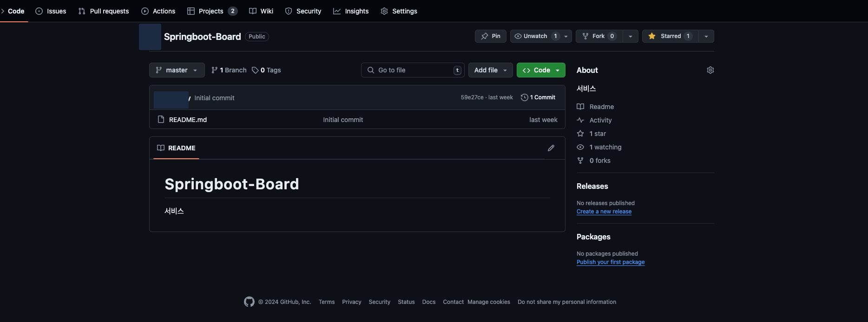
Task: Click README.md row's Initial commit message
Action: (x=343, y=120)
